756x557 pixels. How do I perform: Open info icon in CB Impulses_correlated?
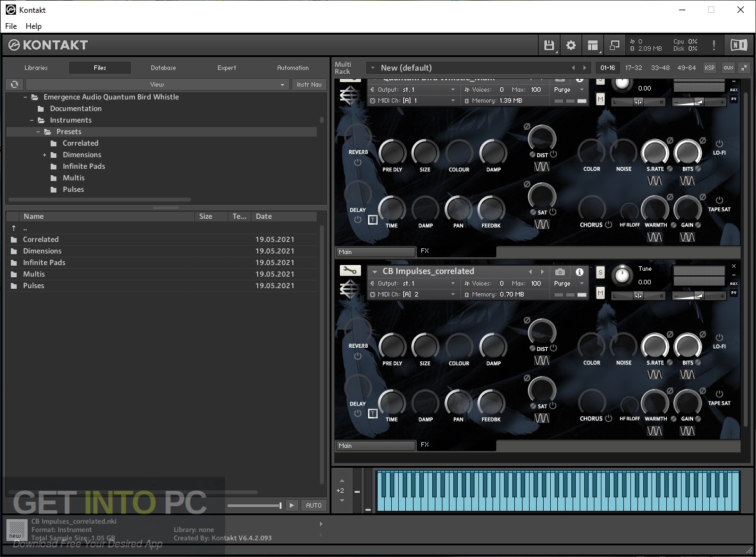pyautogui.click(x=580, y=271)
